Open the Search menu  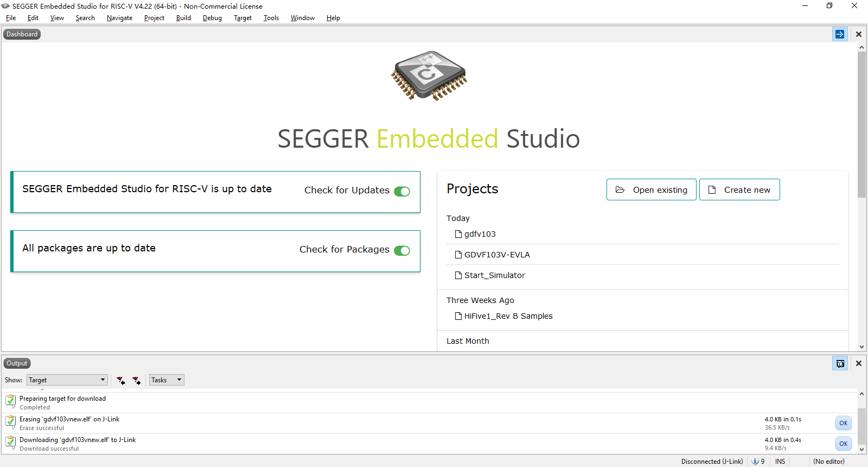pyautogui.click(x=85, y=18)
